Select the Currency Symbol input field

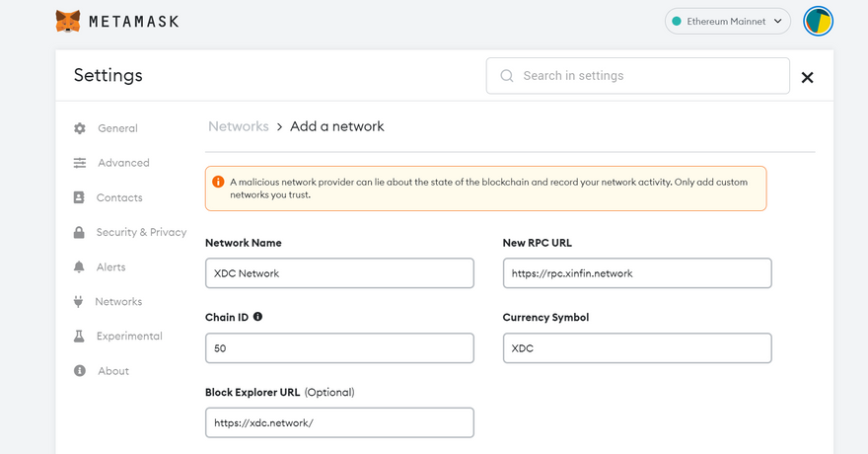tap(636, 348)
